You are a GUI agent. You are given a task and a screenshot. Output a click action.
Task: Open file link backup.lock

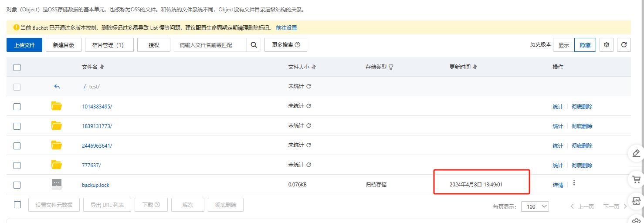[95, 185]
